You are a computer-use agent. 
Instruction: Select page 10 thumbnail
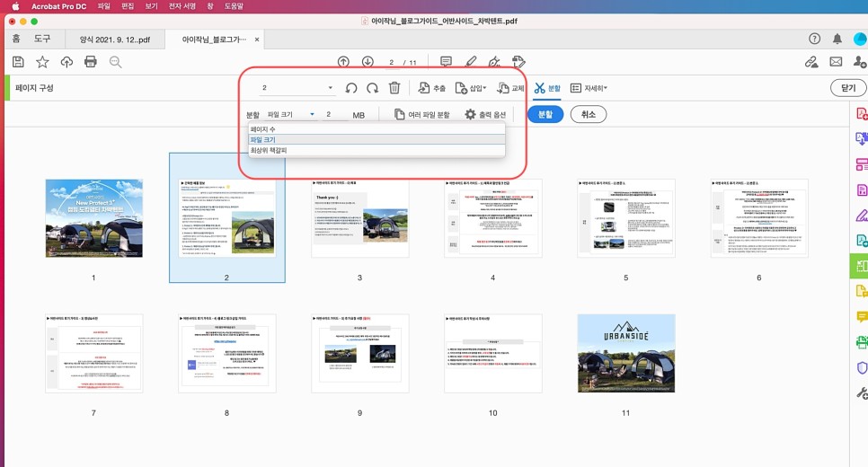click(492, 354)
